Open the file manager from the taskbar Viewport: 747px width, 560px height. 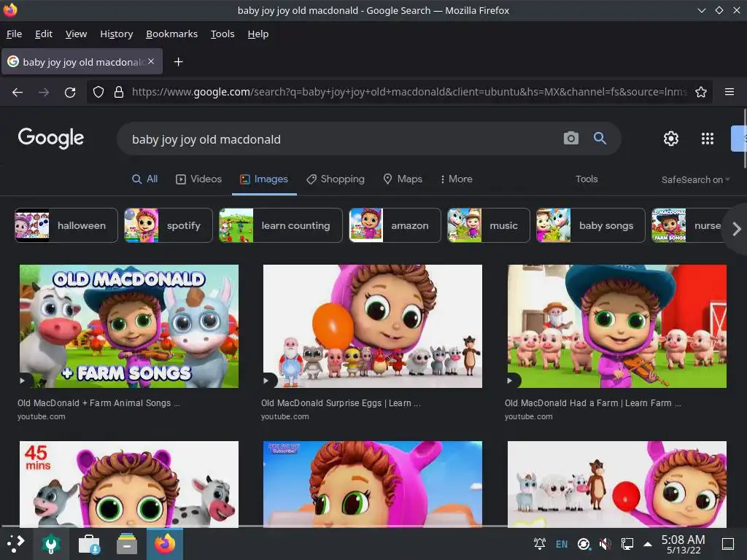(127, 543)
